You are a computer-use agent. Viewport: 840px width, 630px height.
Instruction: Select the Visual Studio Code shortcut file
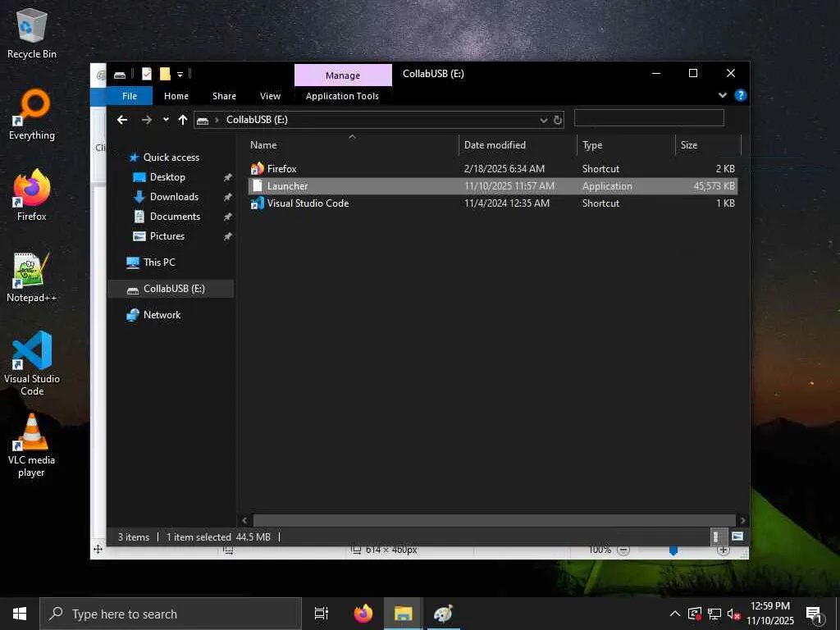[x=492, y=203]
